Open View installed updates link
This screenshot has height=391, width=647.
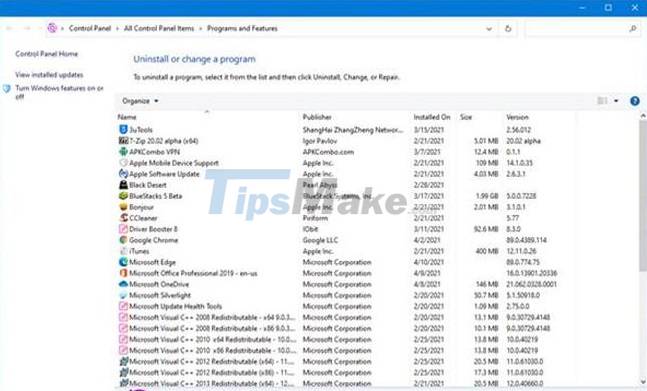pos(49,75)
